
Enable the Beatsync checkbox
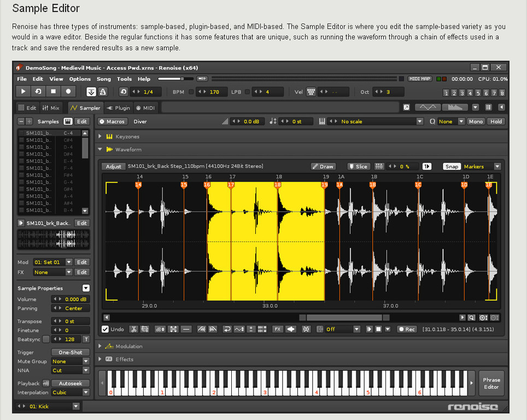pyautogui.click(x=46, y=339)
